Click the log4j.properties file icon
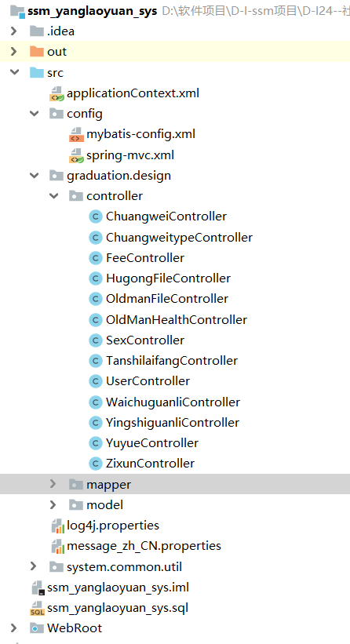The width and height of the screenshot is (350, 644). tap(57, 526)
